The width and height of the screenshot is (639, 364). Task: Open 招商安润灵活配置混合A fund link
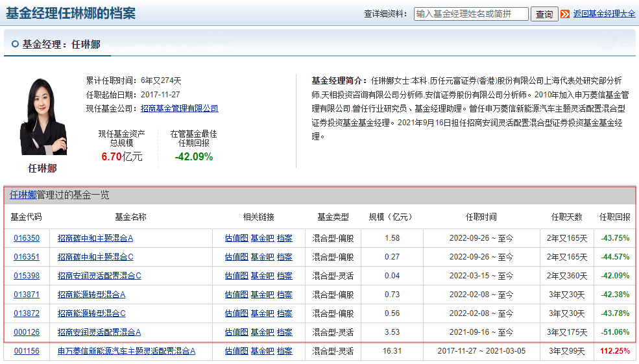[x=99, y=332]
